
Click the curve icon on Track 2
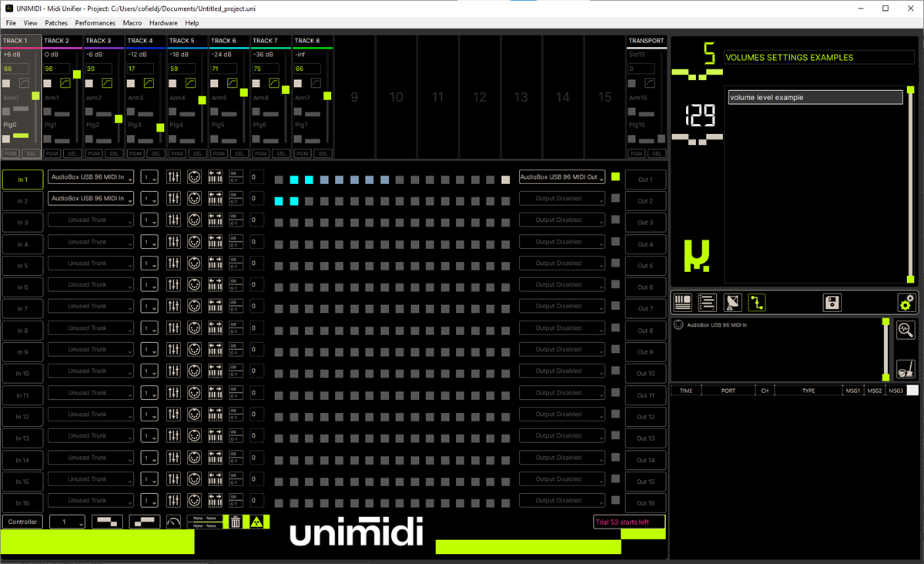point(66,83)
